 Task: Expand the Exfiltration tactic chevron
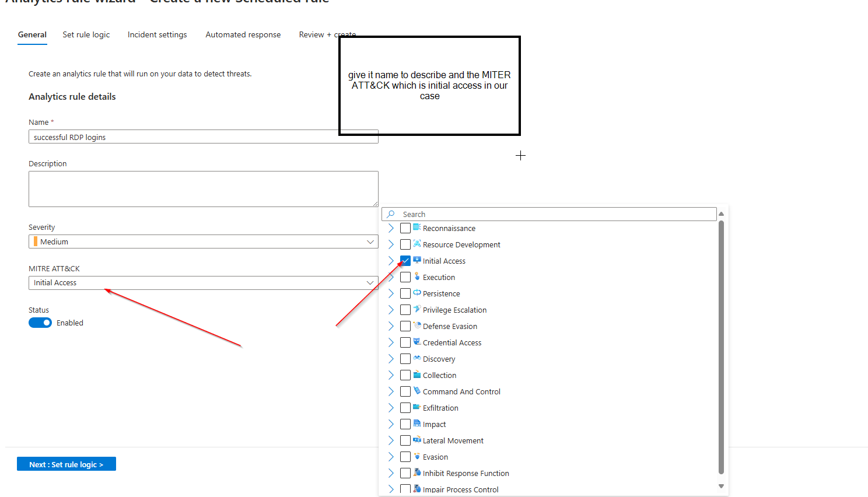click(391, 408)
